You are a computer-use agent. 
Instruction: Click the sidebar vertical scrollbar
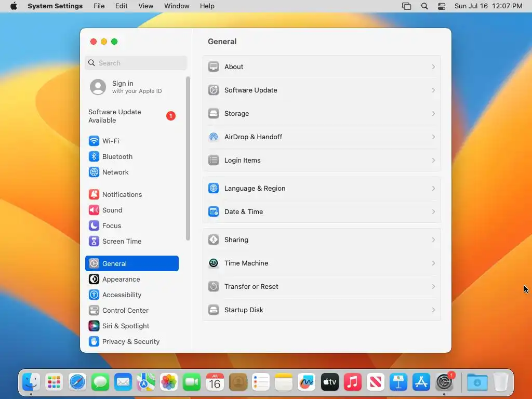click(x=188, y=159)
